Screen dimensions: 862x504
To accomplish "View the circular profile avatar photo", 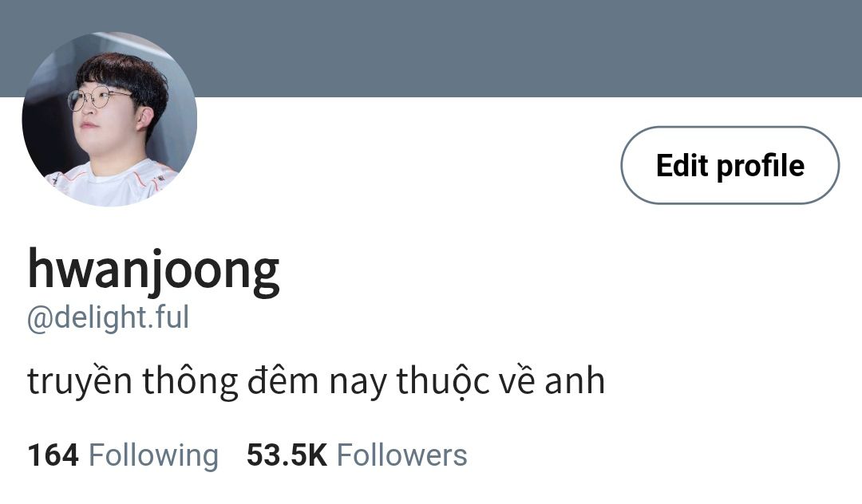I will point(109,119).
